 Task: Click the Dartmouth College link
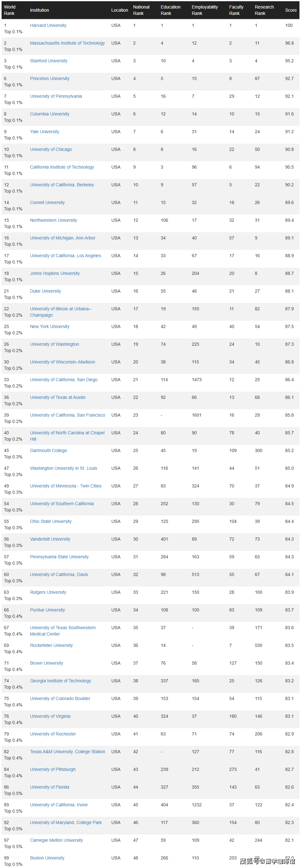(48, 450)
